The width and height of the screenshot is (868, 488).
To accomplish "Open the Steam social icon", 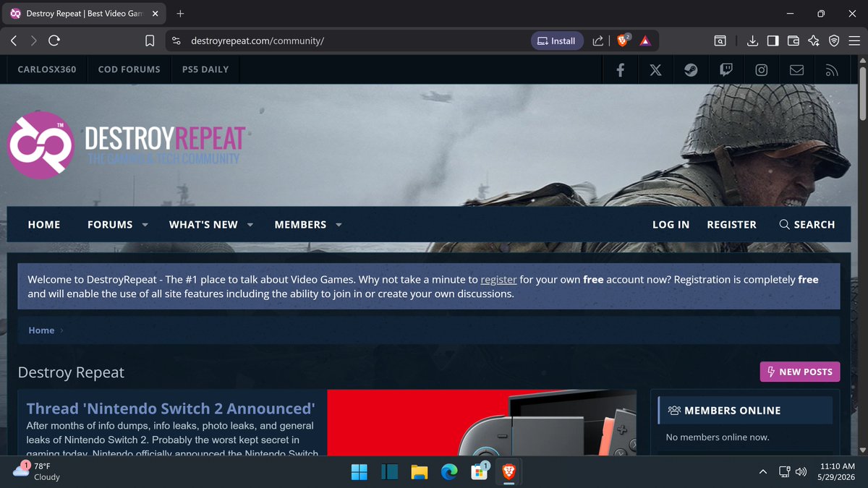I will (x=691, y=70).
